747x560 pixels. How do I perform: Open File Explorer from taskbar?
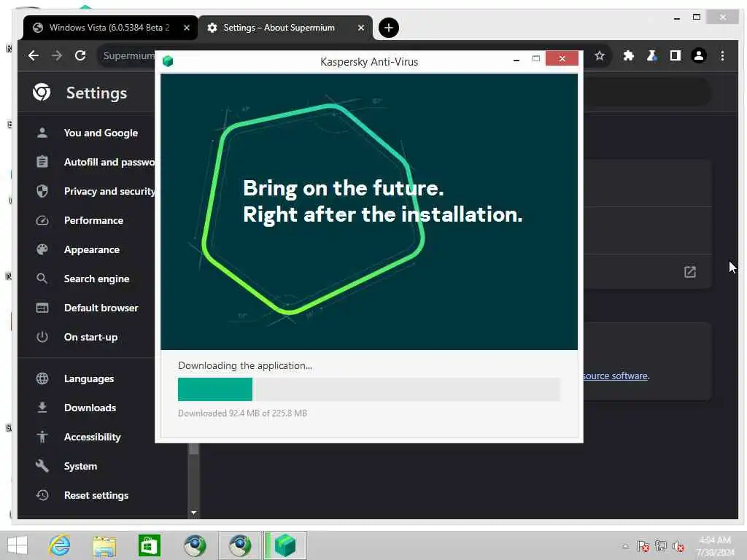coord(104,545)
